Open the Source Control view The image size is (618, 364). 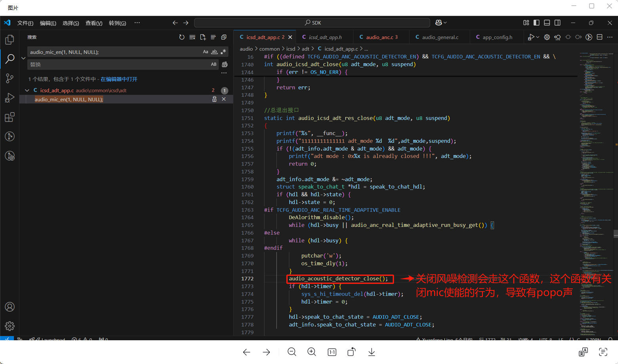click(x=10, y=78)
